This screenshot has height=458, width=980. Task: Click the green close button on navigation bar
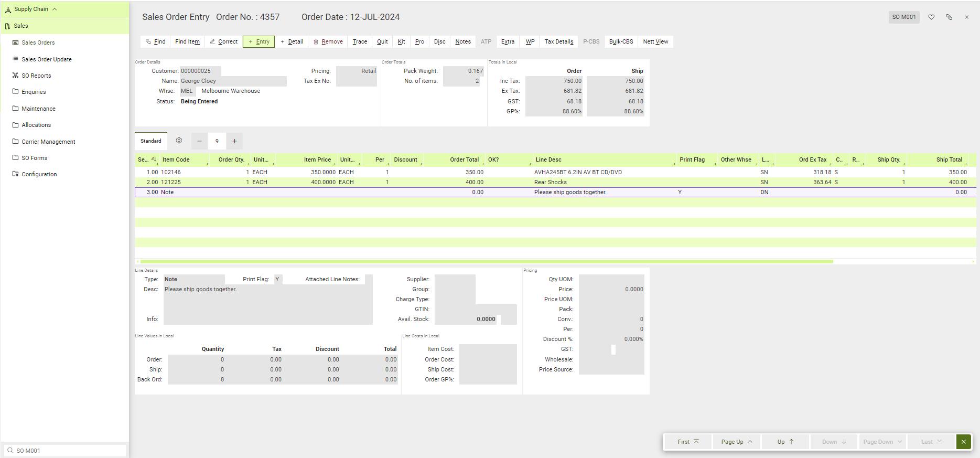coord(964,442)
